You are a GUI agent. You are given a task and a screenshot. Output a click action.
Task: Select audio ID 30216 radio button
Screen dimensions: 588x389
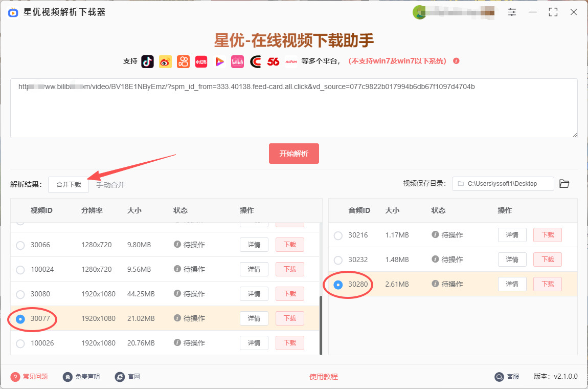coord(338,236)
